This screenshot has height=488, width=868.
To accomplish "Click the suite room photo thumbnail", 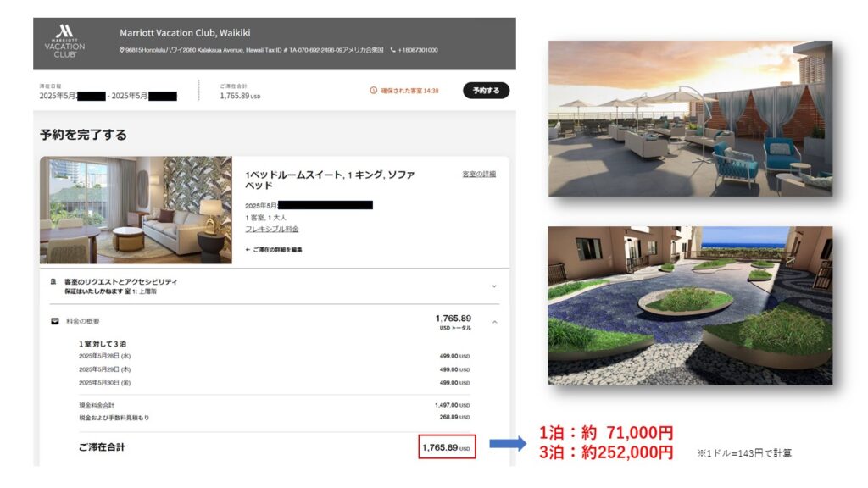I will pos(136,210).
